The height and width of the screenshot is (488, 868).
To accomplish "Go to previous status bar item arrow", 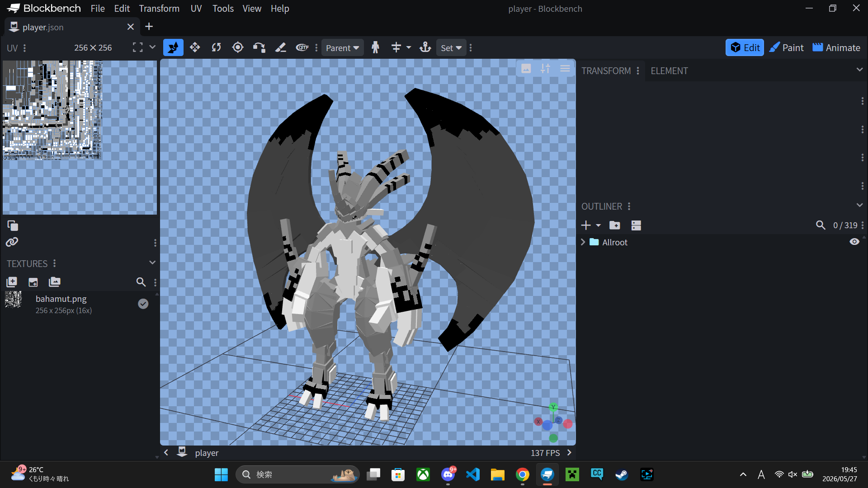I will 166,452.
